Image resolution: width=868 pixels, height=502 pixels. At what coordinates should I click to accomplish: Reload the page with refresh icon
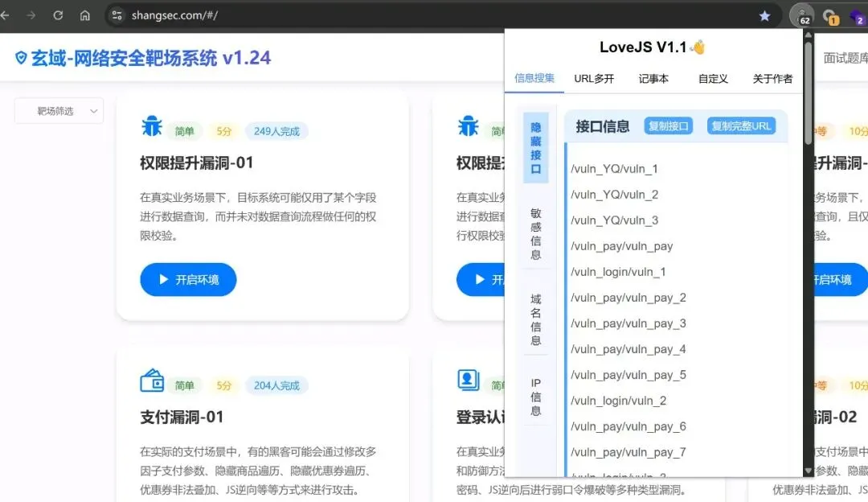58,15
